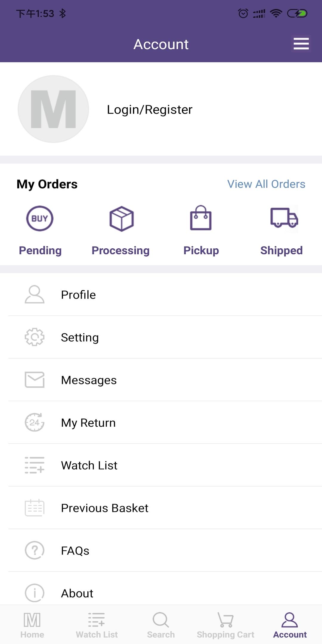322x644 pixels.
Task: Switch to the Home tab
Action: pos(32,625)
